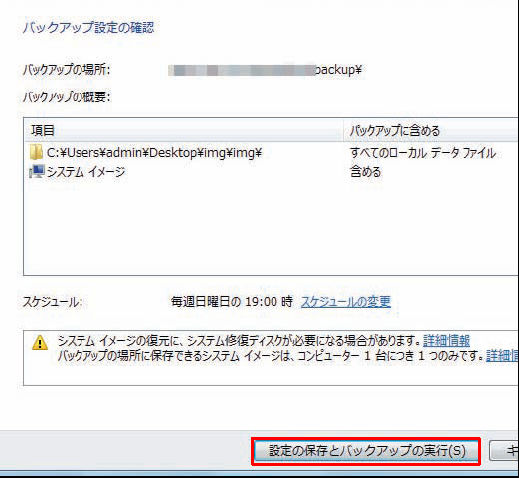Open first 詳細情報 link about repair disc
519x478 pixels.
pyautogui.click(x=446, y=341)
